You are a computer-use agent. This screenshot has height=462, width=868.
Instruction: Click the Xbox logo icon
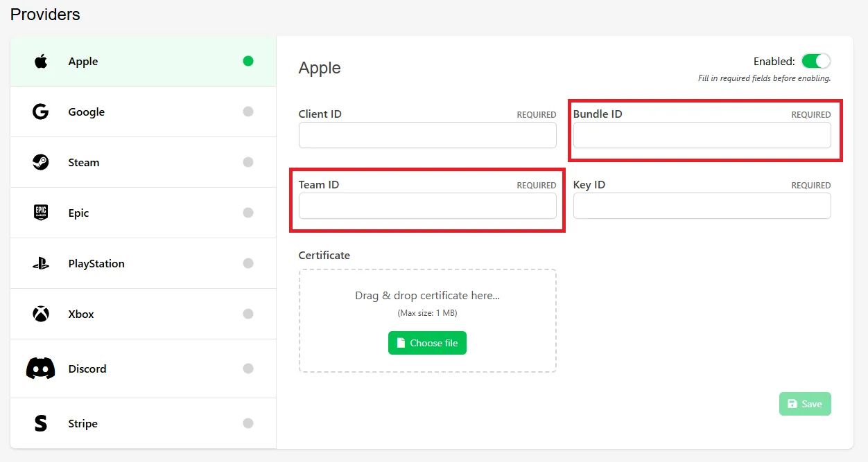coord(41,314)
